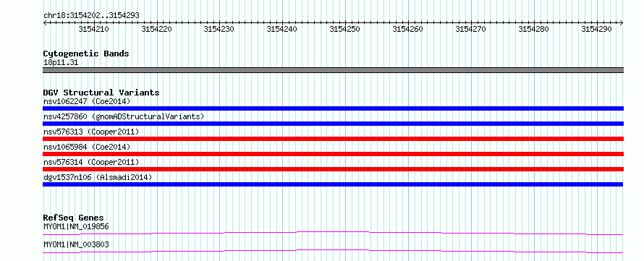Select the MYOM1|NM_003803 magenta gene line

(x=333, y=251)
